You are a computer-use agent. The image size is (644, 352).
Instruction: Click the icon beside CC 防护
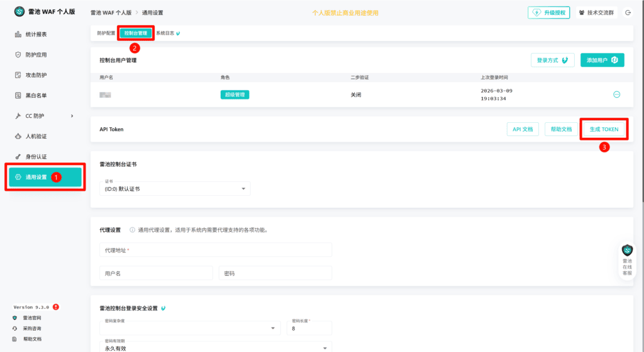pos(18,116)
